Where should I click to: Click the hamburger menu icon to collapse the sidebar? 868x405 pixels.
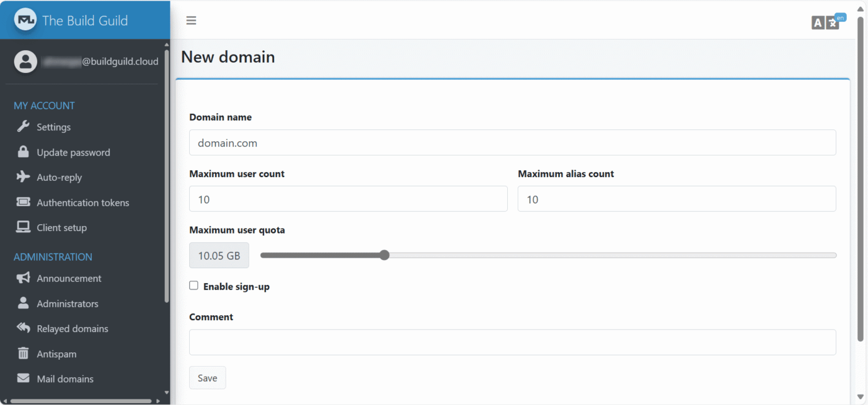pos(191,20)
